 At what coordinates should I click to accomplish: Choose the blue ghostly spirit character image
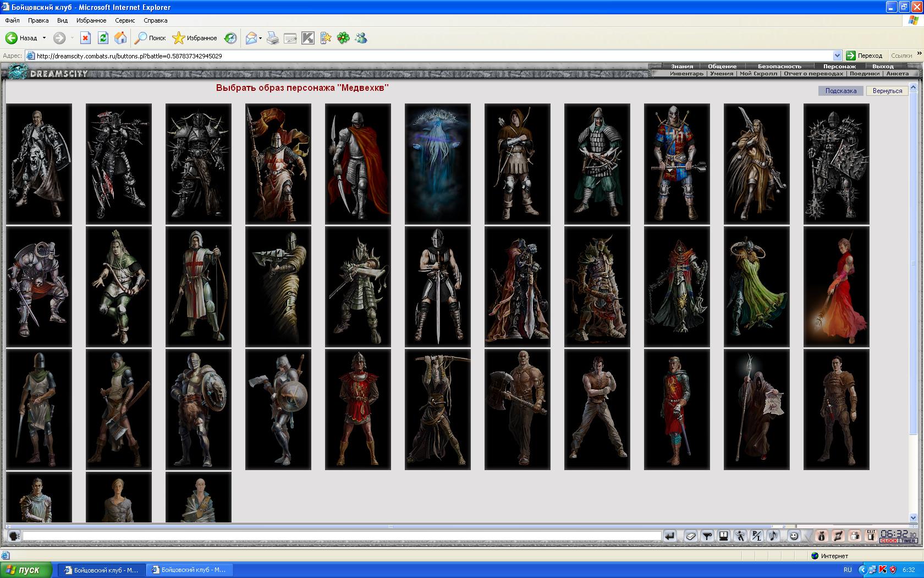(438, 164)
